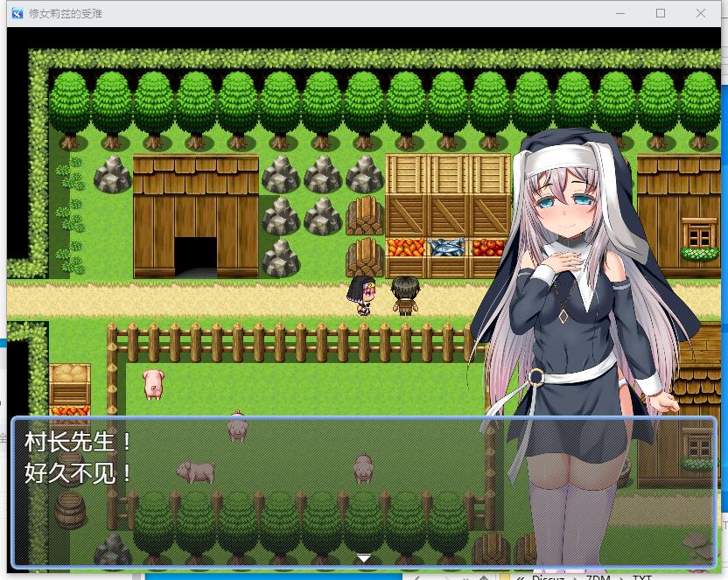Click the game app icon in title bar
The height and width of the screenshot is (580, 728).
click(17, 13)
